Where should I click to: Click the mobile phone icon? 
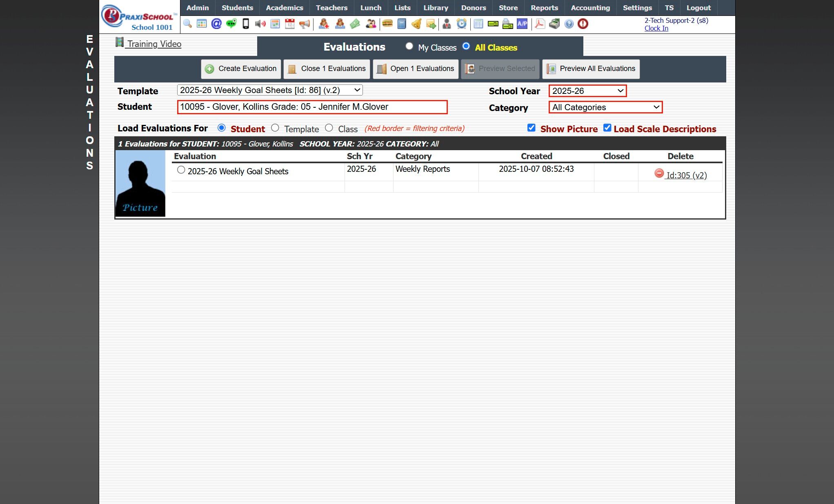[246, 24]
